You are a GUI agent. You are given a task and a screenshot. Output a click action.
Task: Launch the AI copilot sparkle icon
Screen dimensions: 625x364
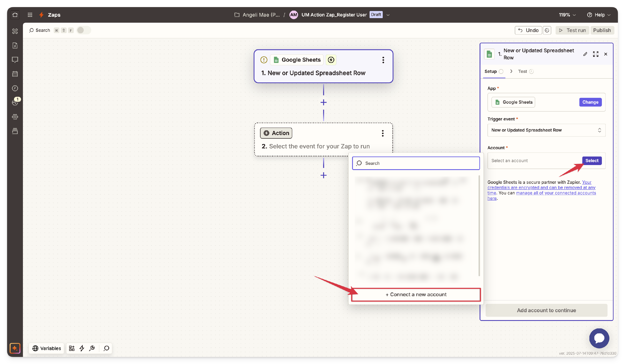click(15, 348)
